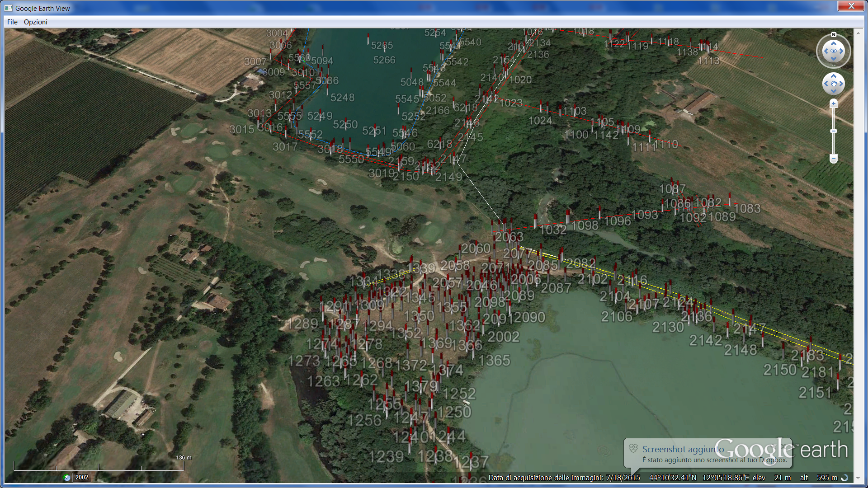The image size is (868, 488).
Task: Tilt view up with look joystick arrow
Action: click(x=834, y=43)
